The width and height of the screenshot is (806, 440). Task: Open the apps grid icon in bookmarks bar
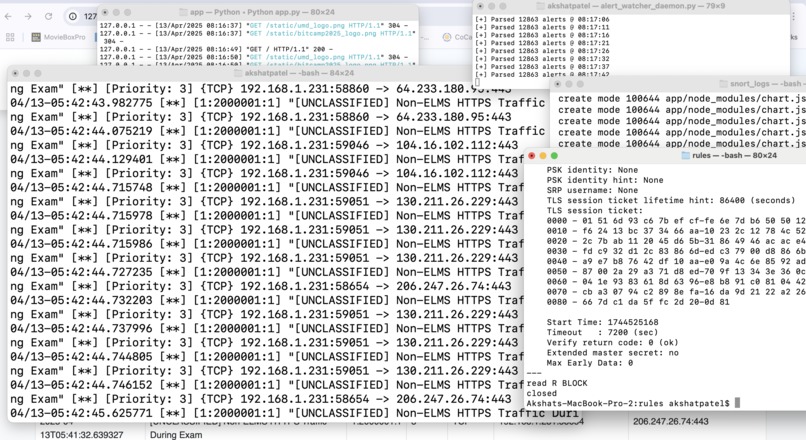[10, 37]
